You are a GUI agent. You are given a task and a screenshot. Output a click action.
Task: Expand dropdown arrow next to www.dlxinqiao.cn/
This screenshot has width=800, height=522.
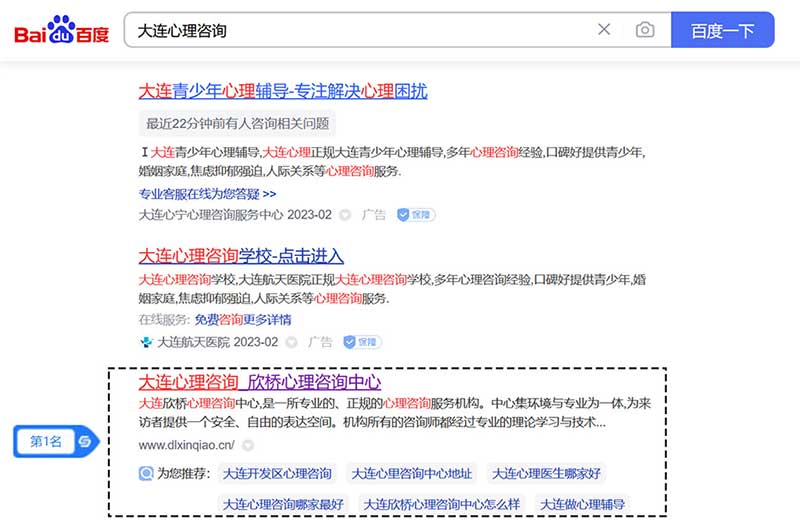coord(248,445)
